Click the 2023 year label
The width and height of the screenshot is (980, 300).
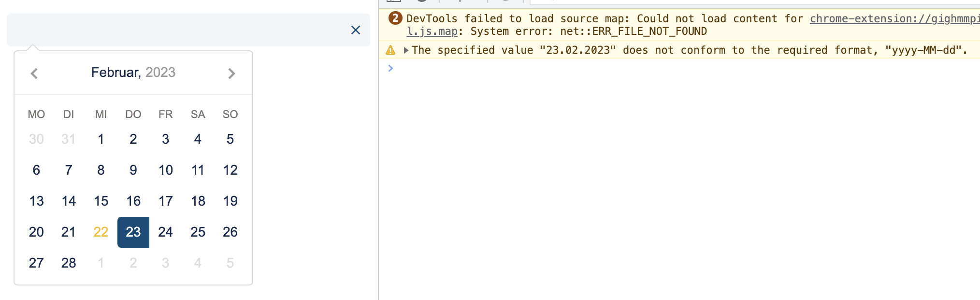(160, 73)
